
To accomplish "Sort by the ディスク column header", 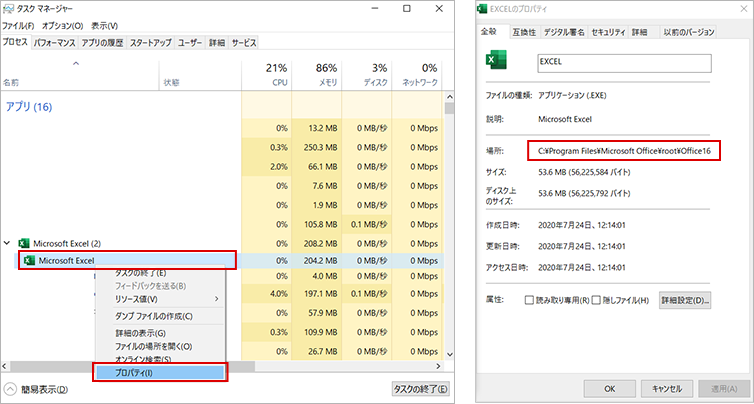I will (x=366, y=75).
